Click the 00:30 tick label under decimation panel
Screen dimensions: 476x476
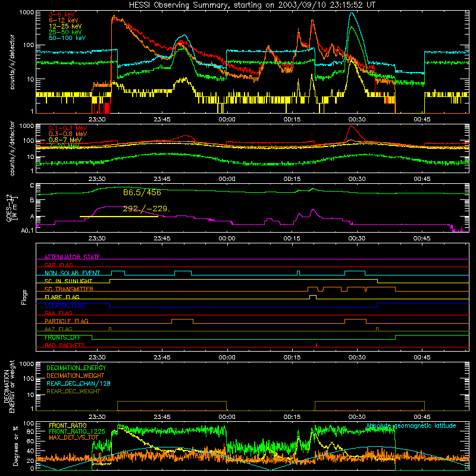356,417
